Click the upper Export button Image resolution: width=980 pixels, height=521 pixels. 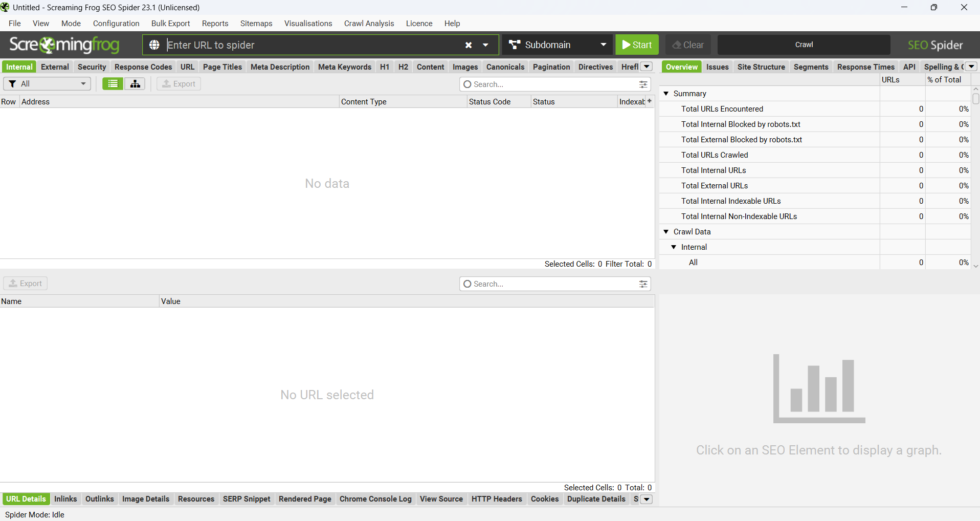tap(179, 84)
